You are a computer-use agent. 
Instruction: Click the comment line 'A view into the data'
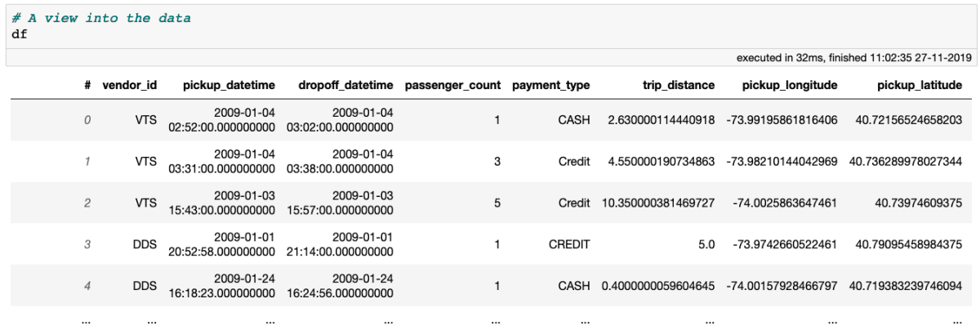(x=102, y=18)
